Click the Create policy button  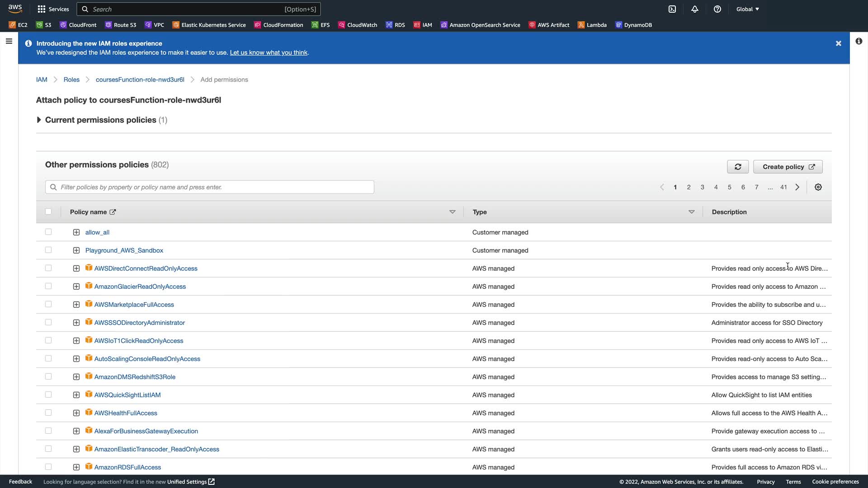coord(788,167)
